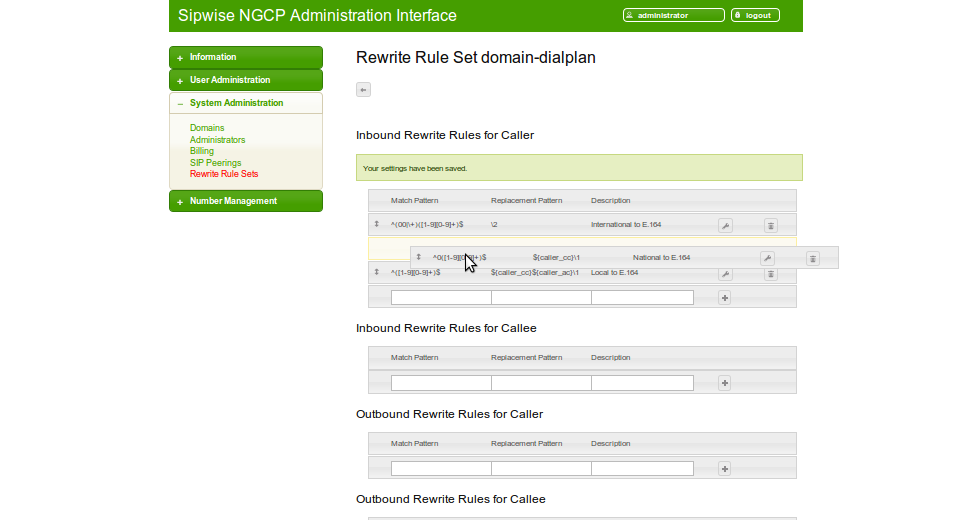Click the '${caller_cc}\1' replacement pattern

tap(556, 258)
